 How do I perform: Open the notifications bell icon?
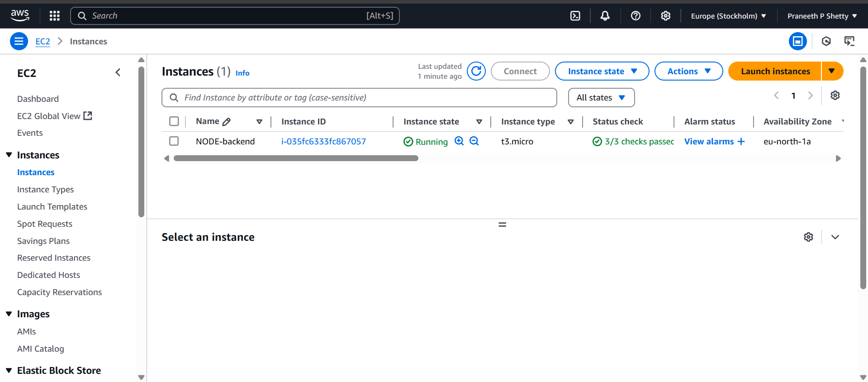(605, 16)
